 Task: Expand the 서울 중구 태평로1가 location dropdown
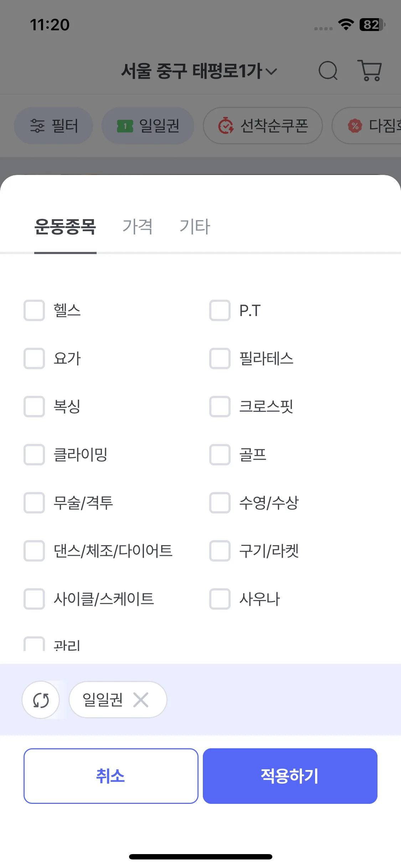pyautogui.click(x=199, y=71)
